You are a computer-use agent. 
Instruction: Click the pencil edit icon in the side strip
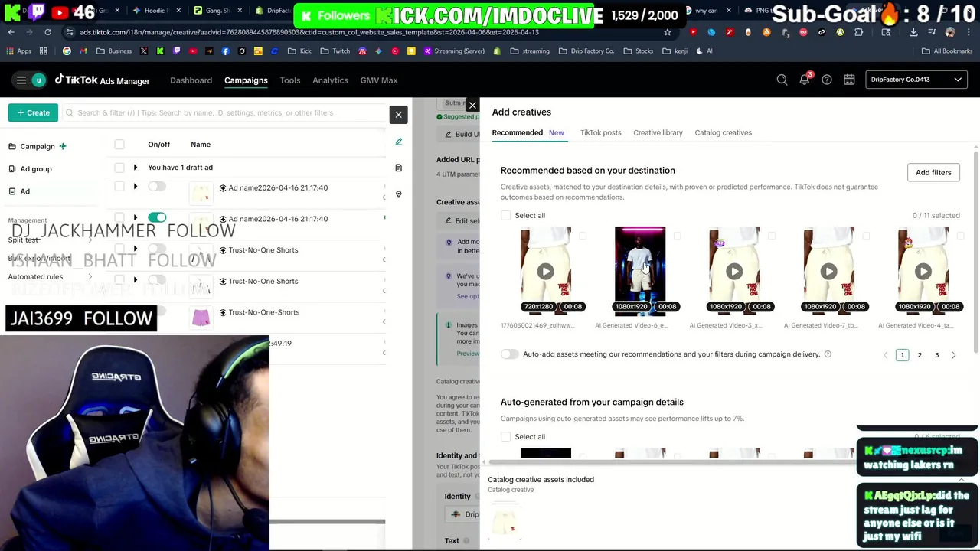click(398, 142)
